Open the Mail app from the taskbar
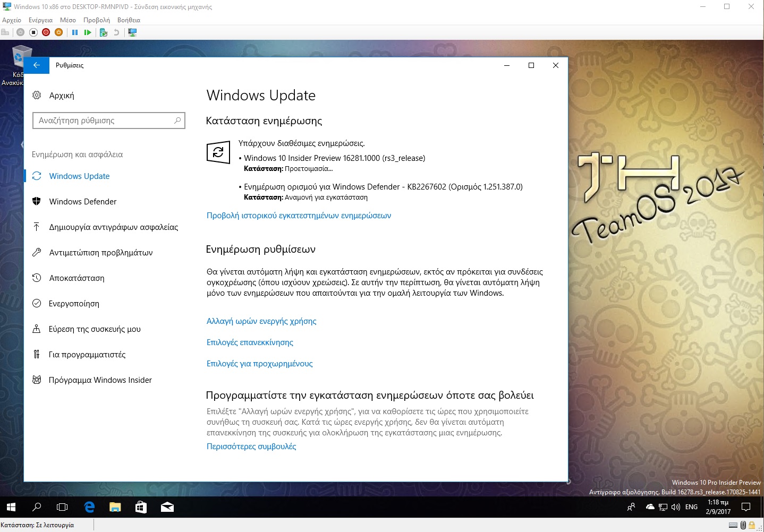Screen dimensions: 764x532 (167, 507)
